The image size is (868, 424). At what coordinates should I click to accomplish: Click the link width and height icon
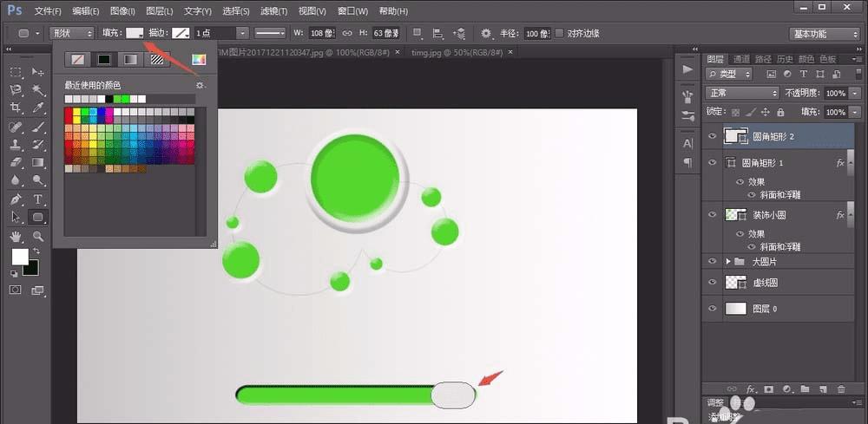347,33
